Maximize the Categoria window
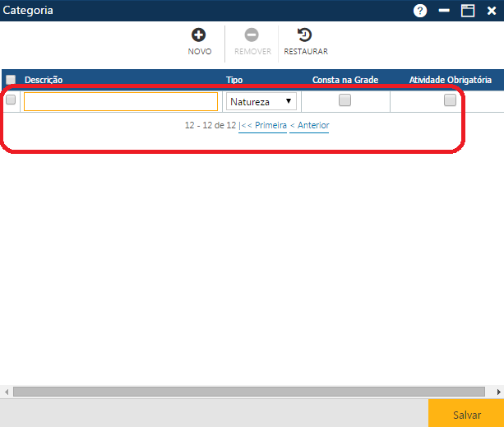 click(x=468, y=11)
